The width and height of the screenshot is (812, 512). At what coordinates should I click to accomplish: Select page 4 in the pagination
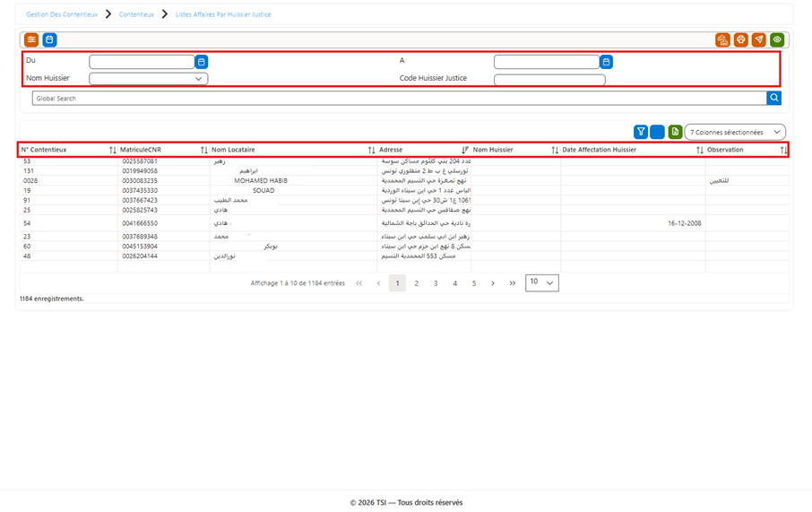454,283
